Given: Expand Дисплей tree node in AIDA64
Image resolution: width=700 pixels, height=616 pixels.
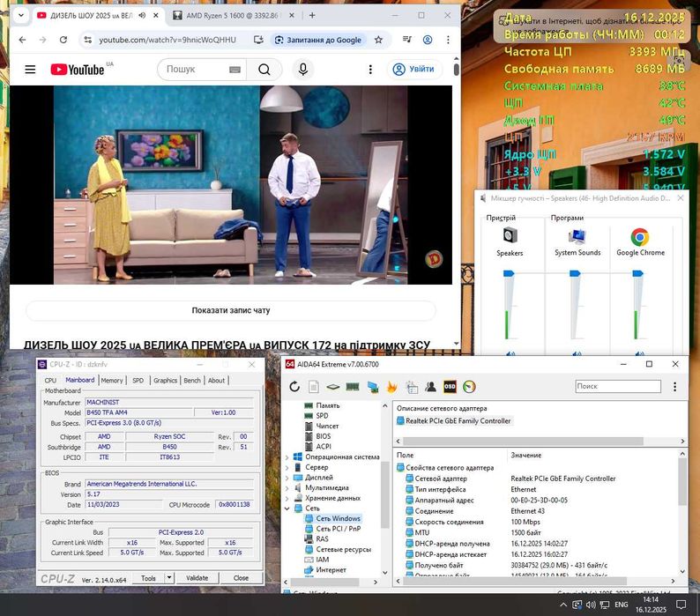Looking at the screenshot, I should click(x=287, y=478).
